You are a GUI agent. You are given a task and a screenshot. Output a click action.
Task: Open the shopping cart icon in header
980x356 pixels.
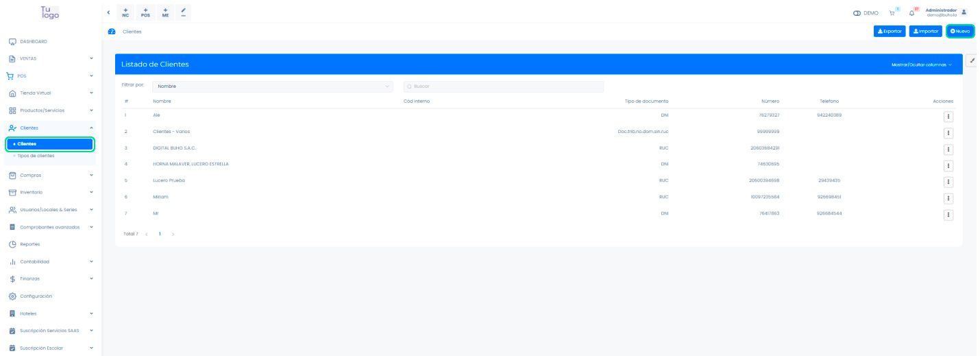point(892,12)
